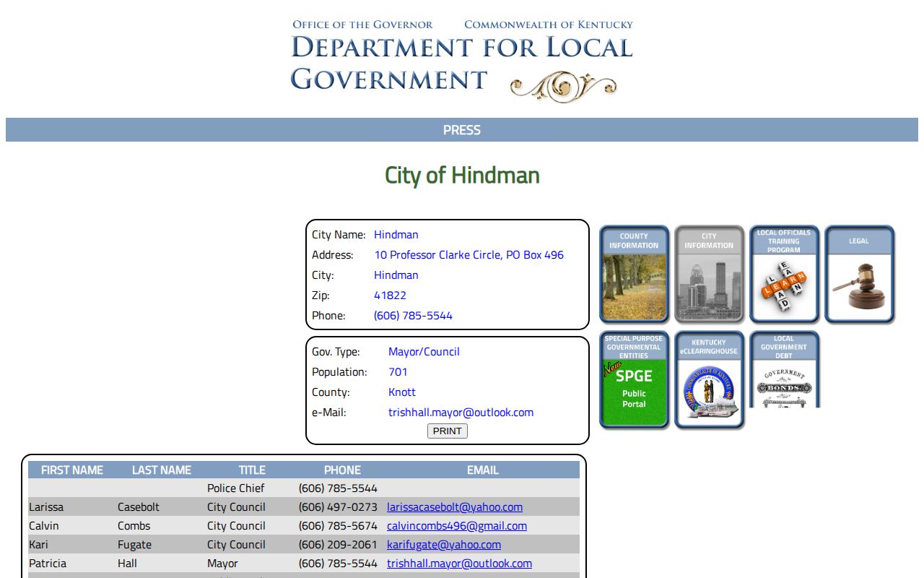Open the County Information tile
The width and height of the screenshot is (924, 578).
pyautogui.click(x=634, y=274)
